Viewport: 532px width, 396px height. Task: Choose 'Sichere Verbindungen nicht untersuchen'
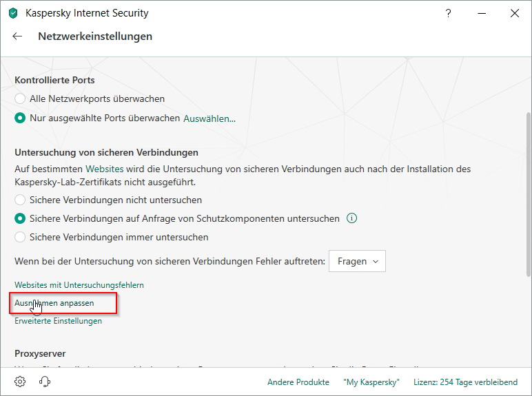(21, 200)
